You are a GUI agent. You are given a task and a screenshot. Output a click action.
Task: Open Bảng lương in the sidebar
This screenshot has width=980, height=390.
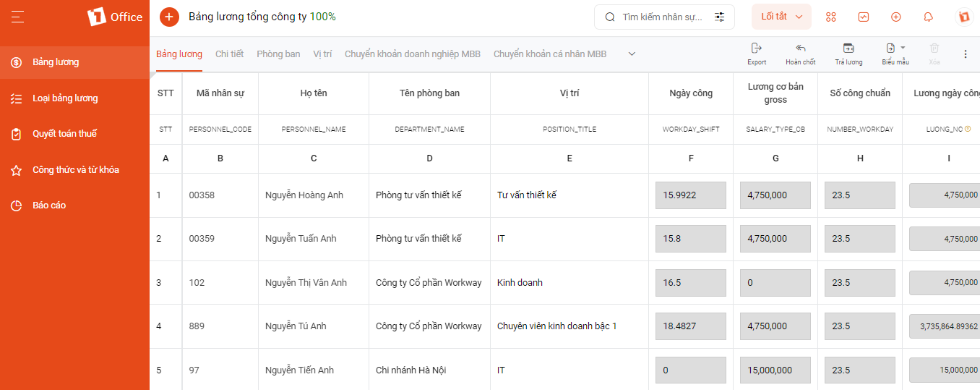(74, 62)
